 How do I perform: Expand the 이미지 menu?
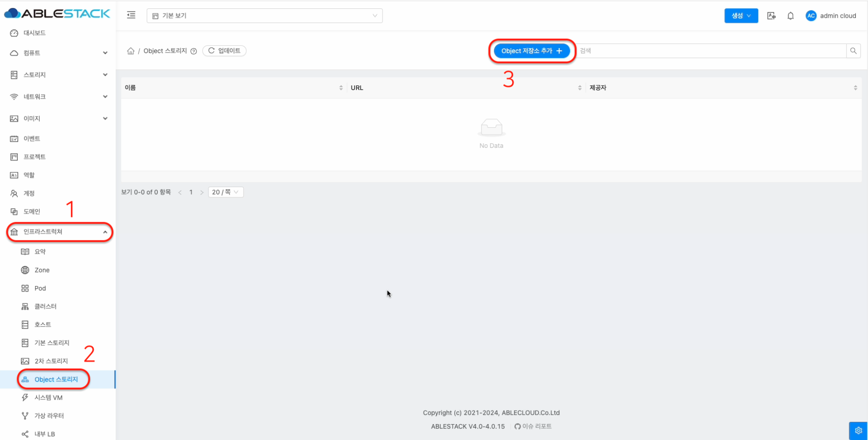pyautogui.click(x=59, y=119)
